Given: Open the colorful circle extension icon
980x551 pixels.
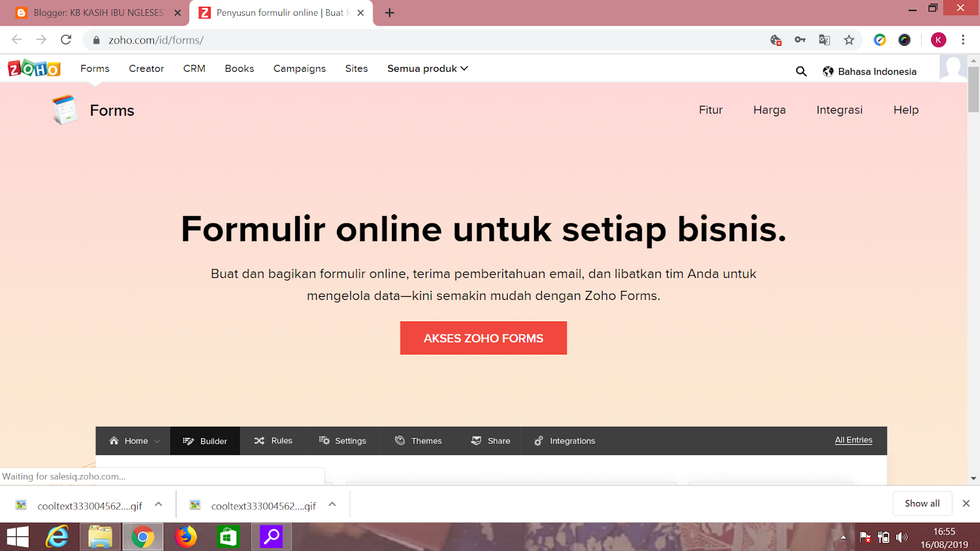Looking at the screenshot, I should (880, 40).
